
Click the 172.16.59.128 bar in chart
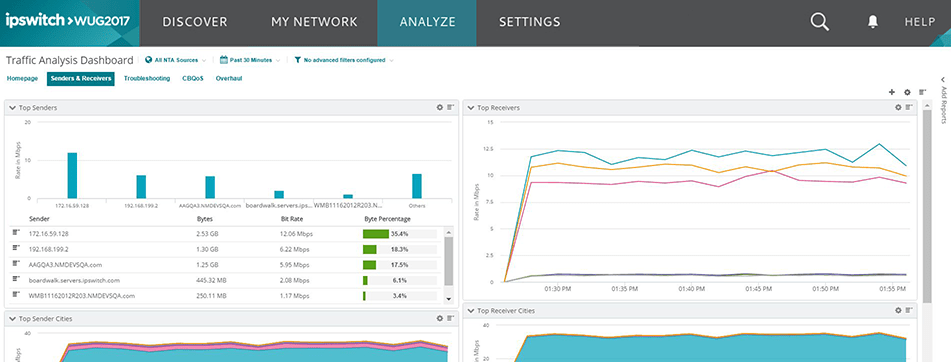[x=72, y=175]
